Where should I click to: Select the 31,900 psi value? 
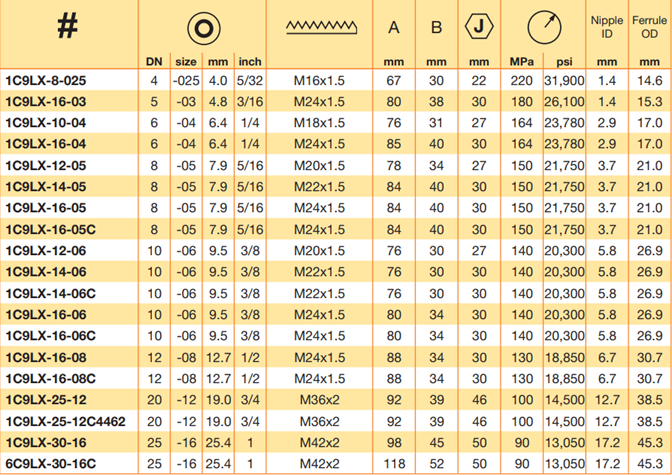(564, 80)
